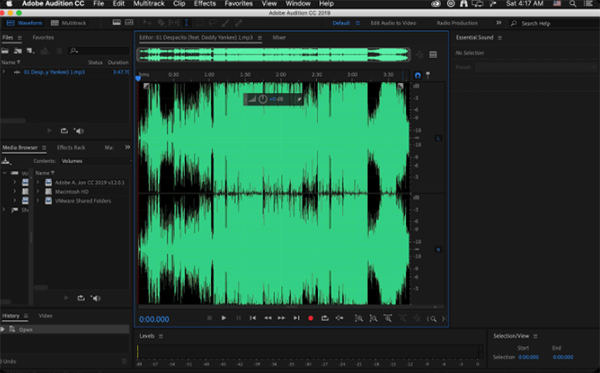Switch to the Video tab

click(46, 316)
